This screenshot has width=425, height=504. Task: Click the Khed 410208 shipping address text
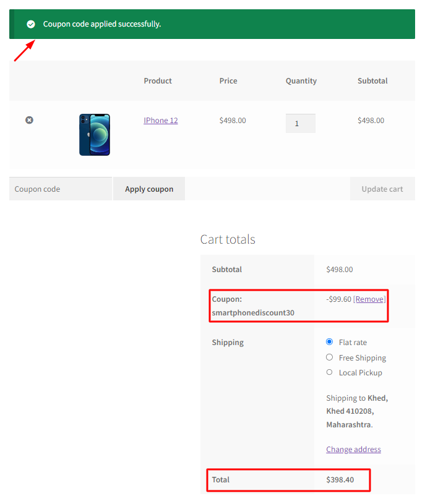tap(350, 411)
